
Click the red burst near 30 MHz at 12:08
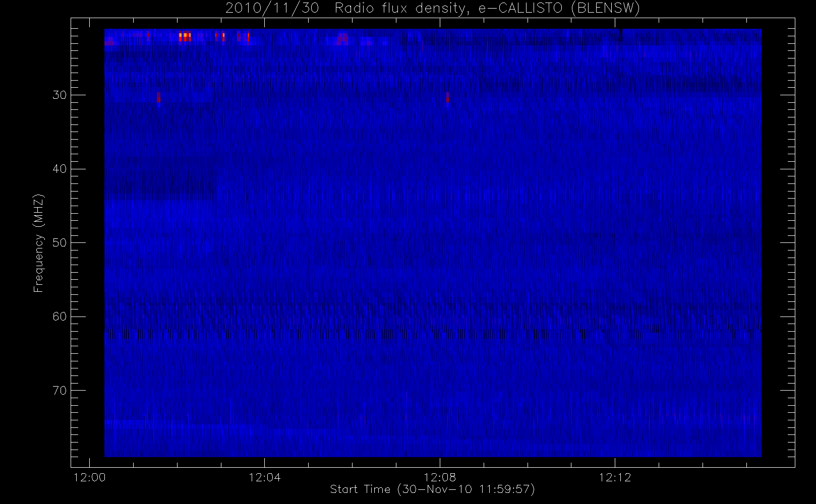447,97
